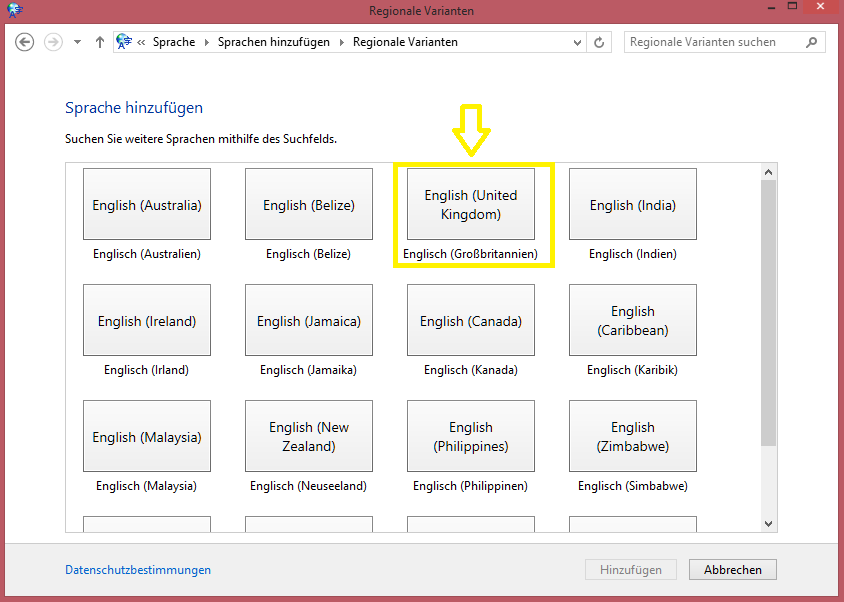The image size is (844, 602).
Task: Select the English (Belize) tile
Action: click(309, 204)
